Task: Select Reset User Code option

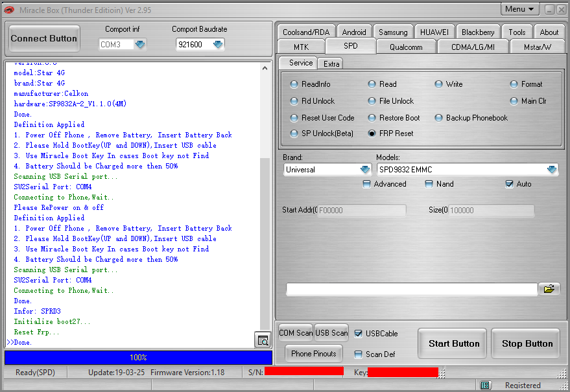Action: (x=294, y=118)
